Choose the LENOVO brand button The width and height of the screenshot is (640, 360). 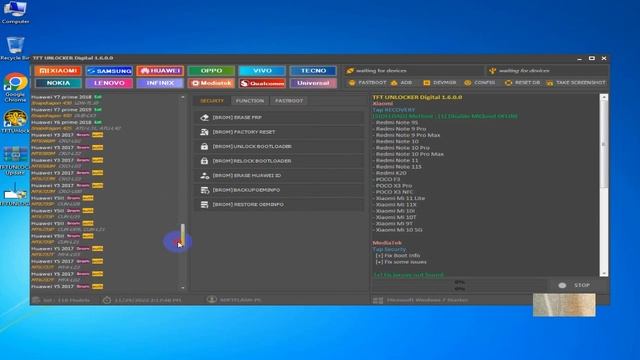(x=109, y=83)
